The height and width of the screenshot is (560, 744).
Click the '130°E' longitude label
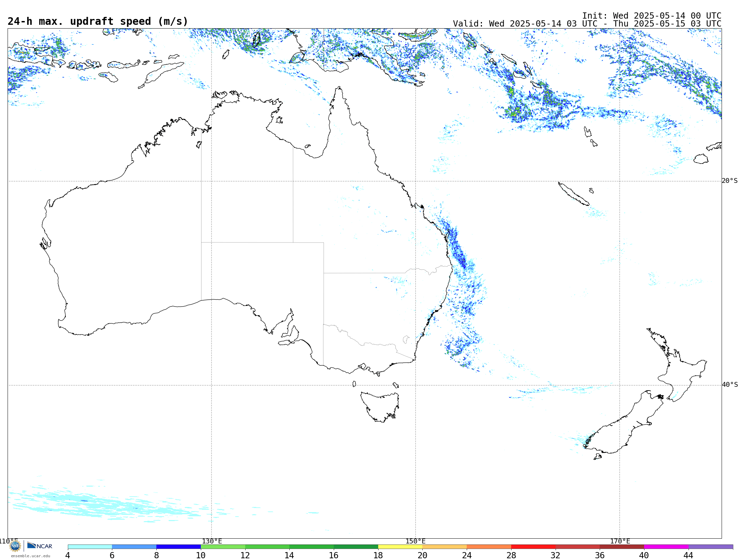212,541
